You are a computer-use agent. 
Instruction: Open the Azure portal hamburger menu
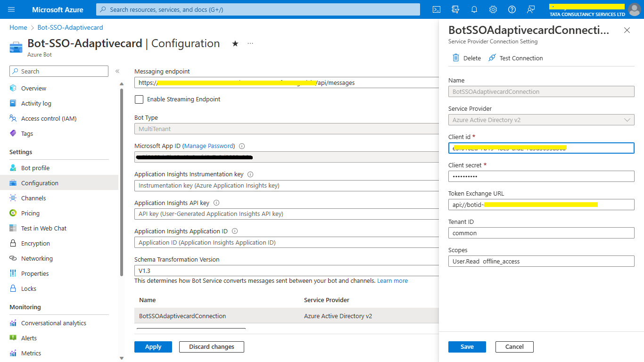click(x=11, y=9)
